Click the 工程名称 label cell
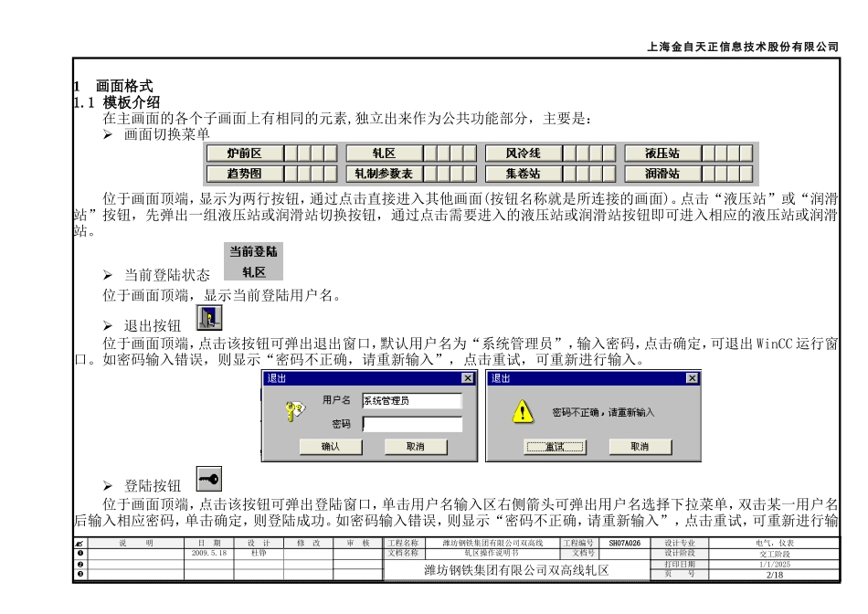The image size is (868, 614). click(x=403, y=543)
